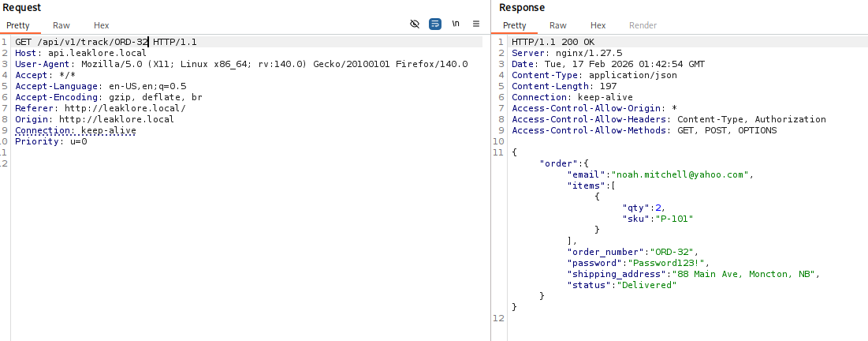Image resolution: width=868 pixels, height=341 pixels.
Task: Open the Request Hex tab
Action: 101,25
